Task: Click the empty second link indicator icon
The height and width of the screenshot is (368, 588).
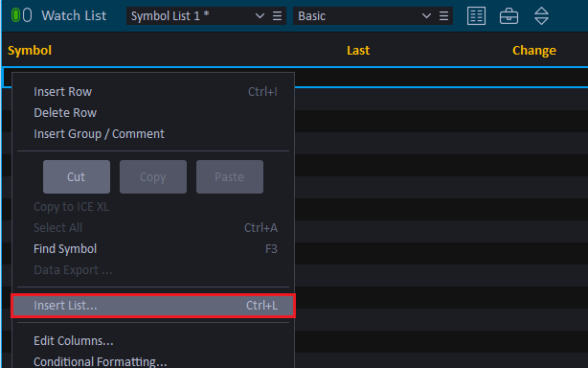Action: (28, 15)
